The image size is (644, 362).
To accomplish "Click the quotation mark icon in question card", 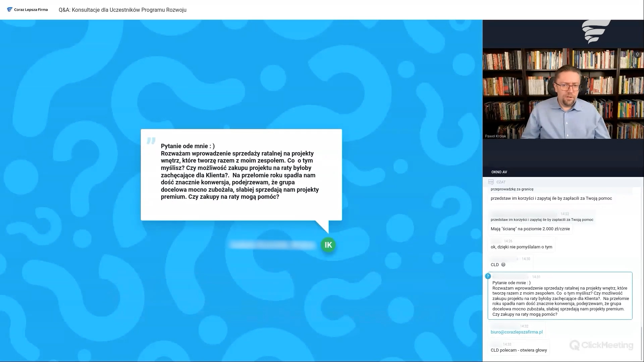I will point(151,141).
